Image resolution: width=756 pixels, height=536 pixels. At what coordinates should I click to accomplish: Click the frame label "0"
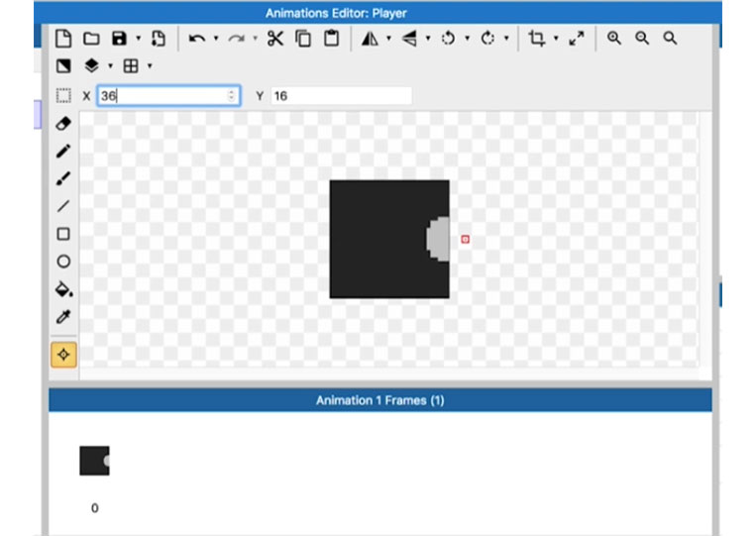94,507
